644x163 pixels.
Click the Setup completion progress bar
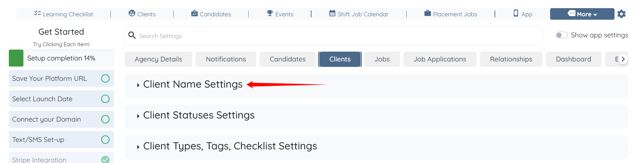coord(61,58)
